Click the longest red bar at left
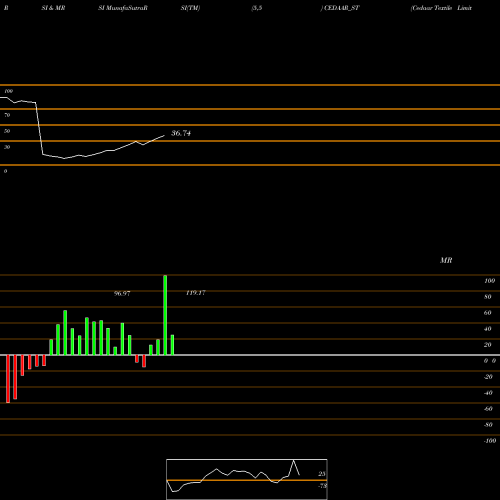The height and width of the screenshot is (500, 500). (x=8, y=379)
